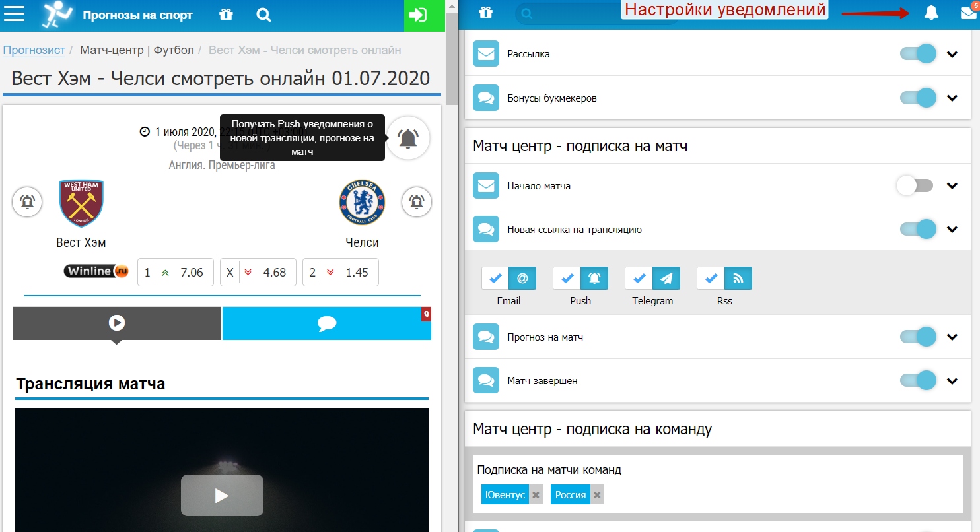The image size is (980, 532).
Task: Switch to the comments tab
Action: tap(327, 323)
